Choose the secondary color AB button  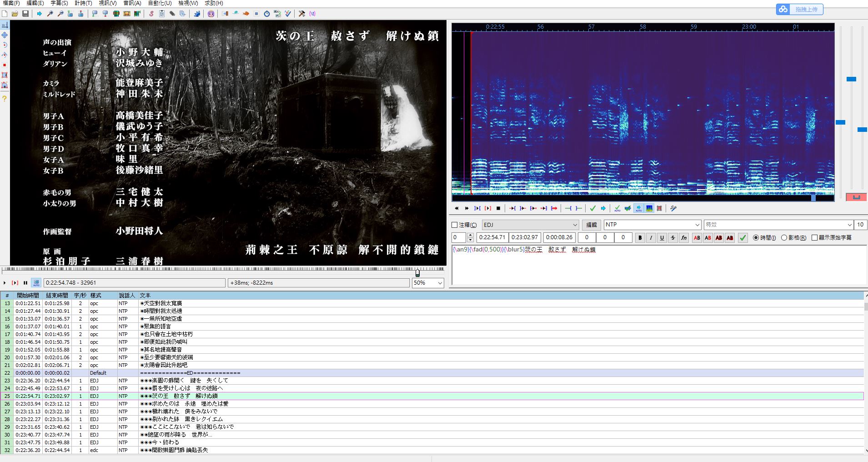tap(708, 237)
